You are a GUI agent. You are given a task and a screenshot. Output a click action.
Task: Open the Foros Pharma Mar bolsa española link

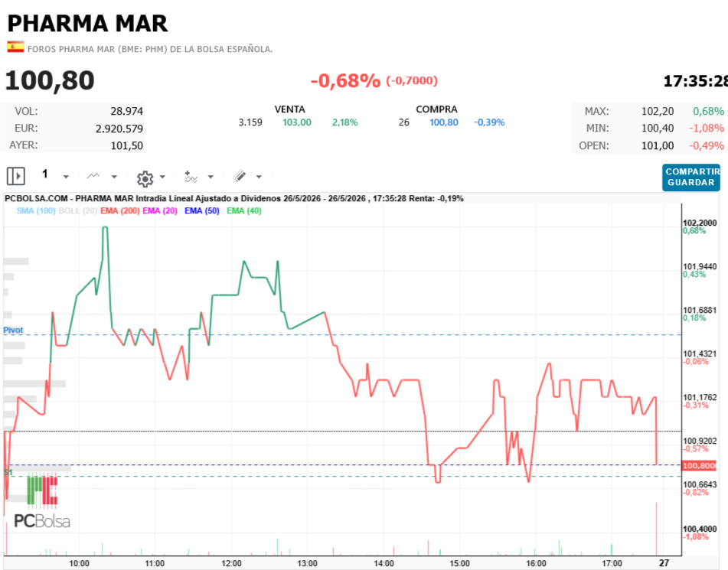pyautogui.click(x=150, y=49)
